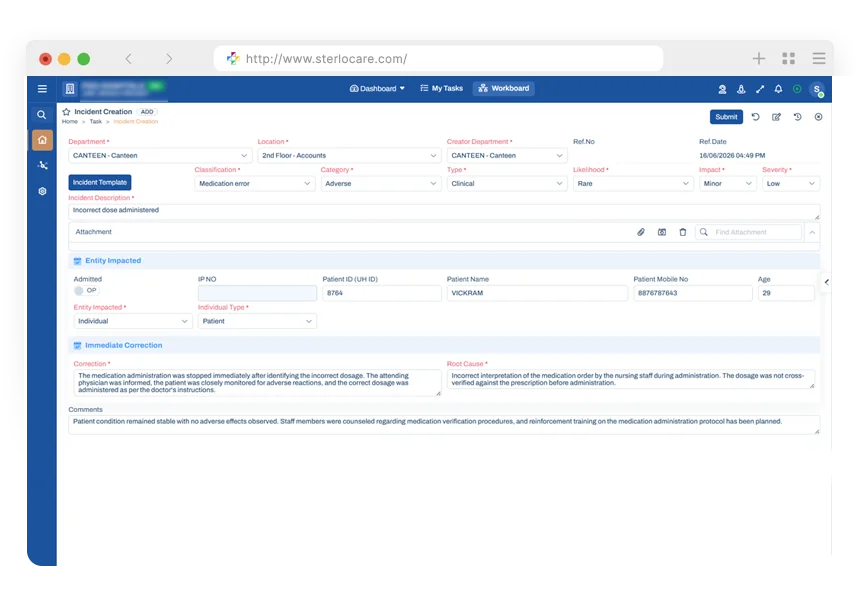Screen dimensions: 858x606
Task: Click the Age field showing 29
Action: (786, 293)
